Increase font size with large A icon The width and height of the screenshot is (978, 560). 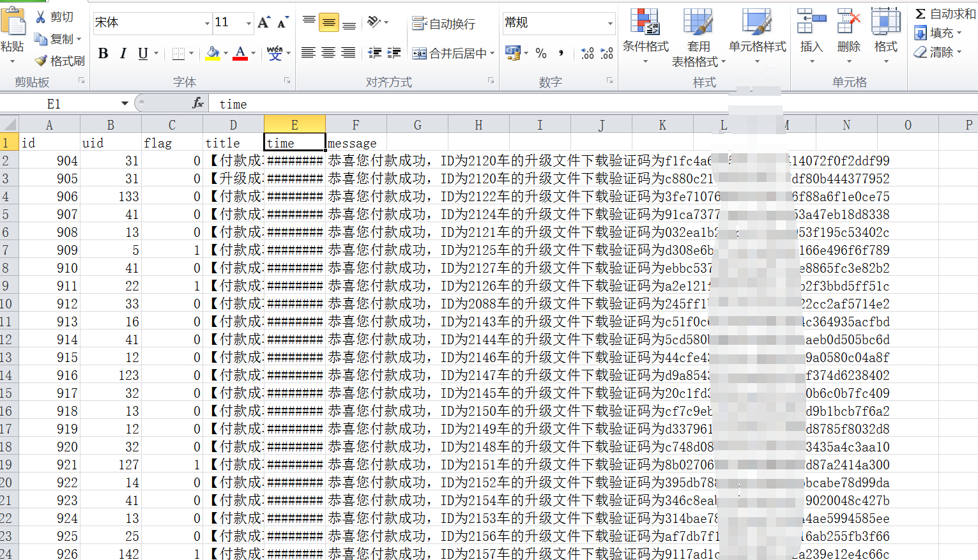(263, 23)
